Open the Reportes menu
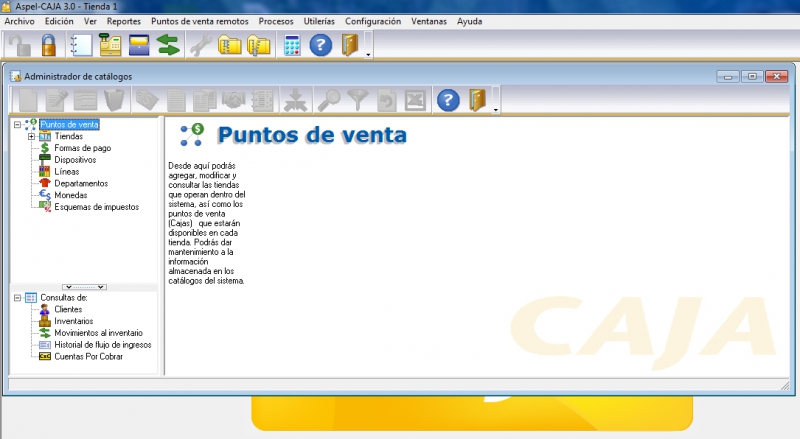This screenshot has height=439, width=800. [123, 21]
